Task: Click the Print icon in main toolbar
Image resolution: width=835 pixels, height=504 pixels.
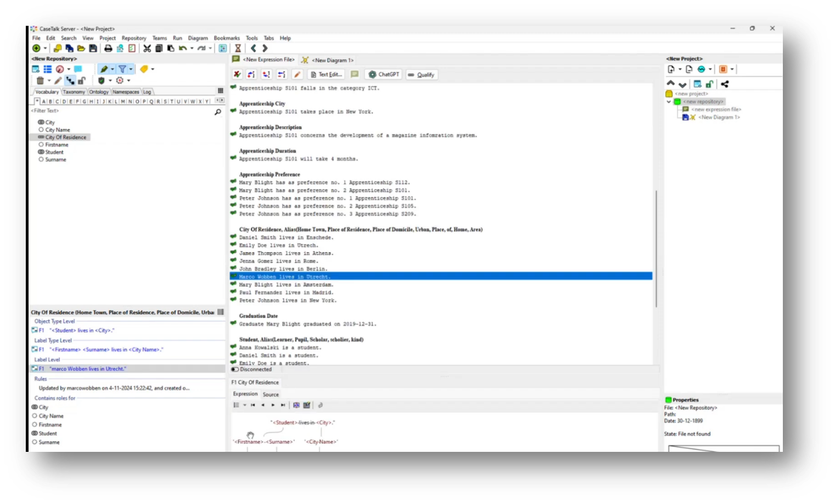Action: (x=108, y=48)
